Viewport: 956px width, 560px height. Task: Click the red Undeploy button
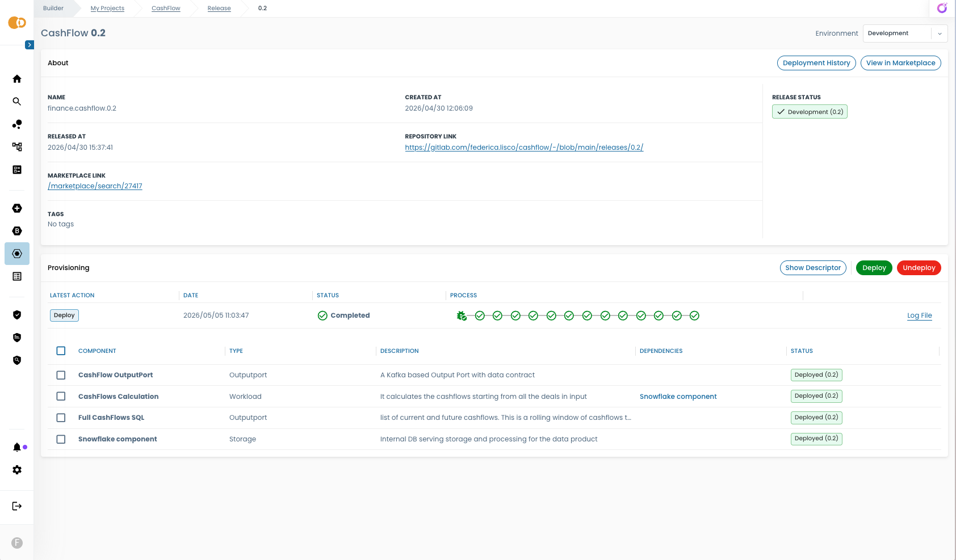tap(919, 268)
